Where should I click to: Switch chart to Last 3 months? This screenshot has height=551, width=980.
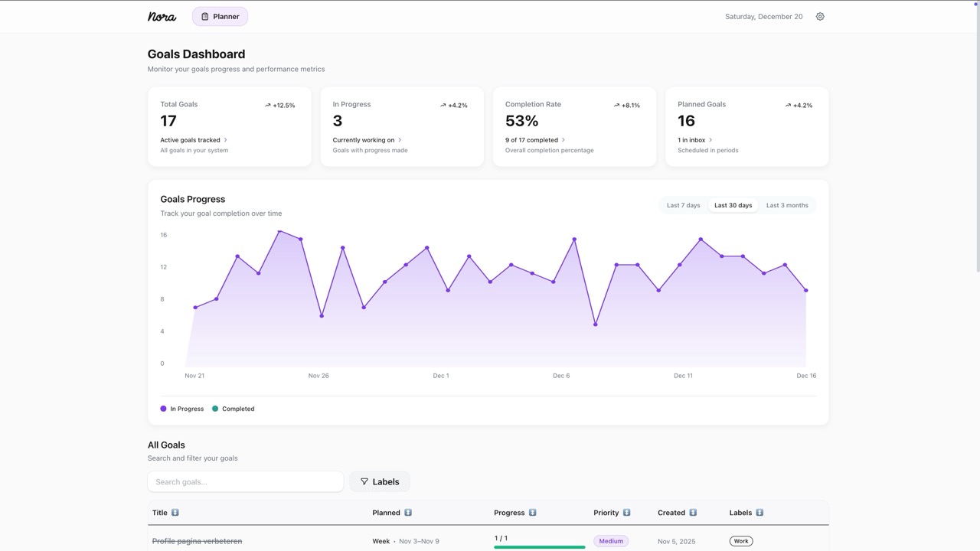coord(787,205)
